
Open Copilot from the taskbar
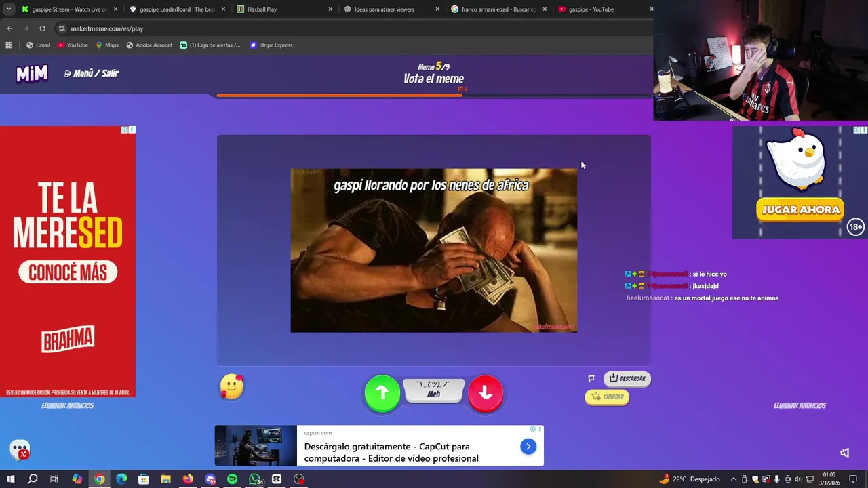tap(77, 479)
